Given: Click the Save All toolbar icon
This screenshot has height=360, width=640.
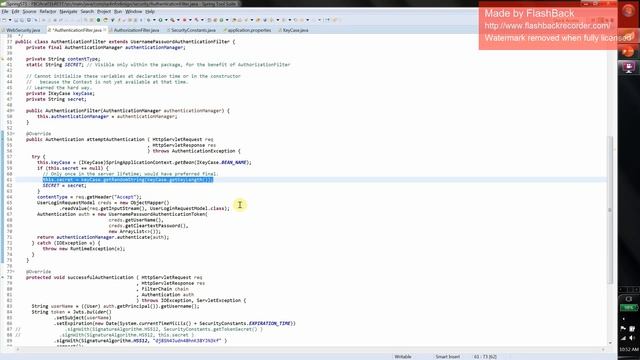Looking at the screenshot, I should (22, 20).
